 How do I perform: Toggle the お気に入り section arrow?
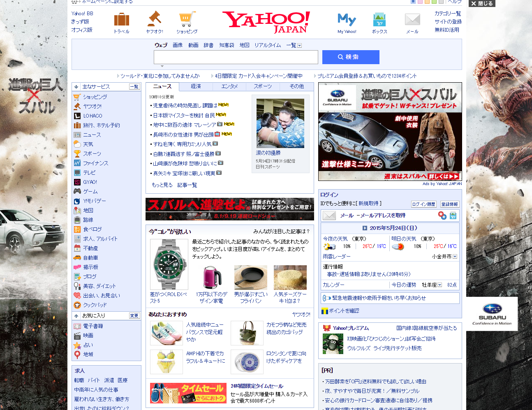point(76,316)
